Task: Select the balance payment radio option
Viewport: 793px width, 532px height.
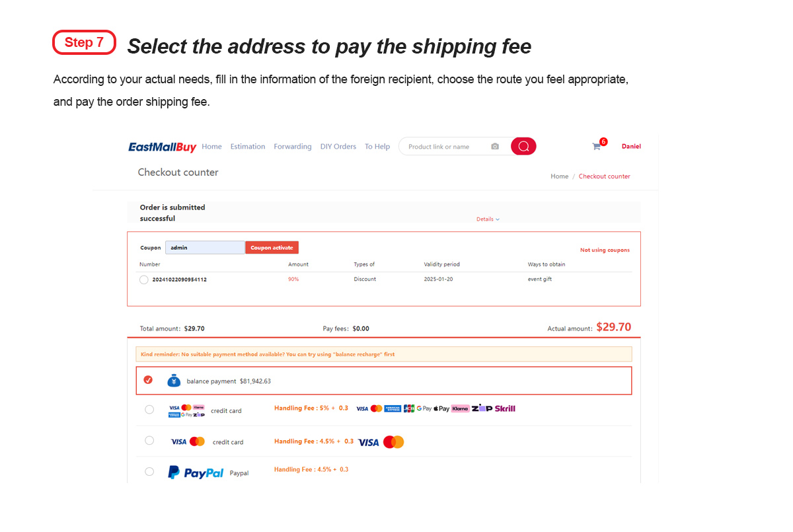Action: click(x=148, y=380)
